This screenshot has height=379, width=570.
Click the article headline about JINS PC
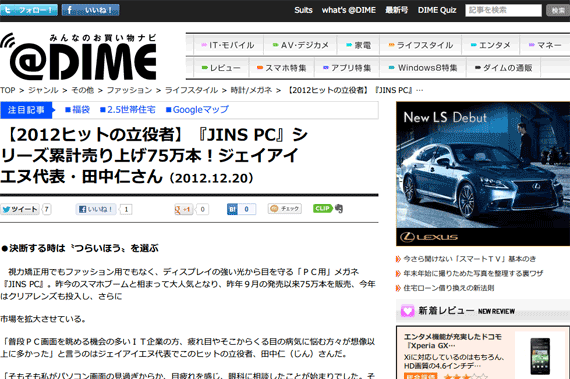pyautogui.click(x=154, y=156)
